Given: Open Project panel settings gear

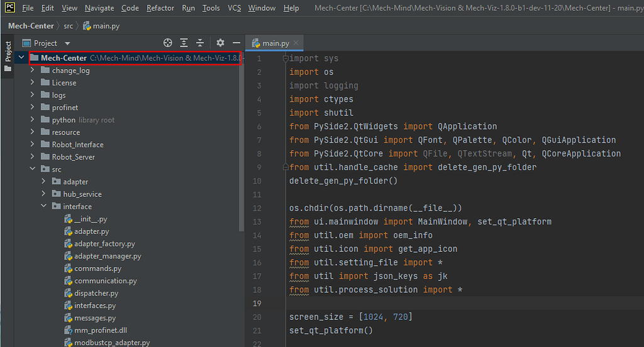Looking at the screenshot, I should 221,43.
